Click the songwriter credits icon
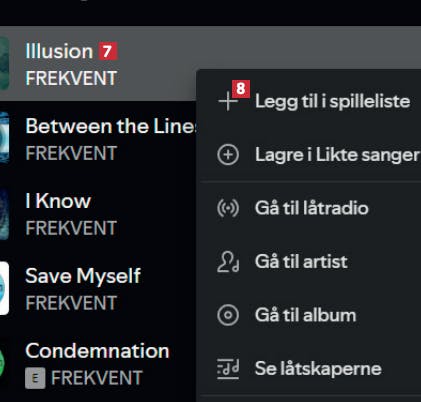Screen dimensions: 421x402 tap(228, 369)
